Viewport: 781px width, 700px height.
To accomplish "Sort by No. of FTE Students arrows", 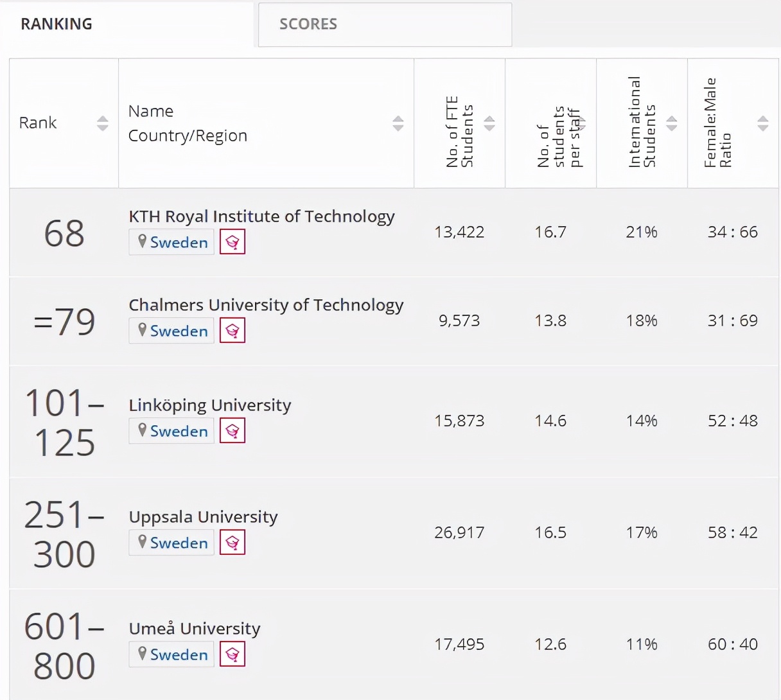I will [489, 123].
